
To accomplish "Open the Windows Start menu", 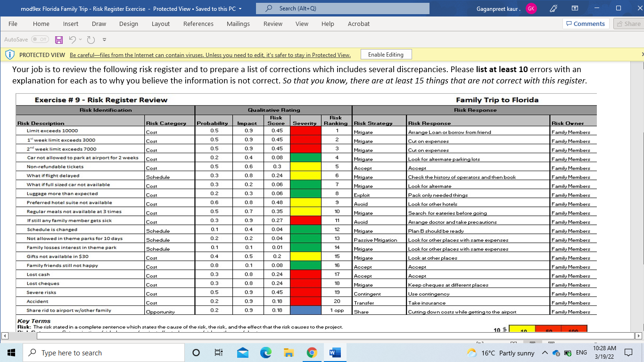I will [x=11, y=353].
